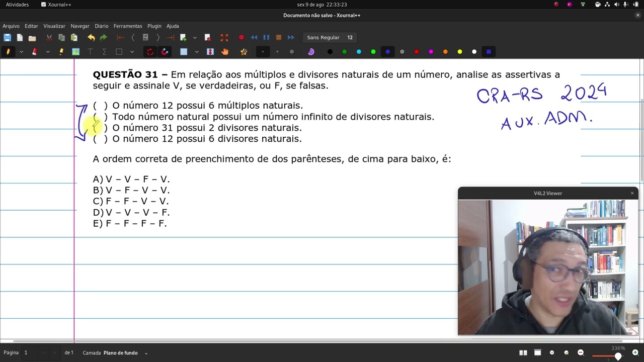Pick the black pen color
This screenshot has width=644, height=362.
coord(330,52)
